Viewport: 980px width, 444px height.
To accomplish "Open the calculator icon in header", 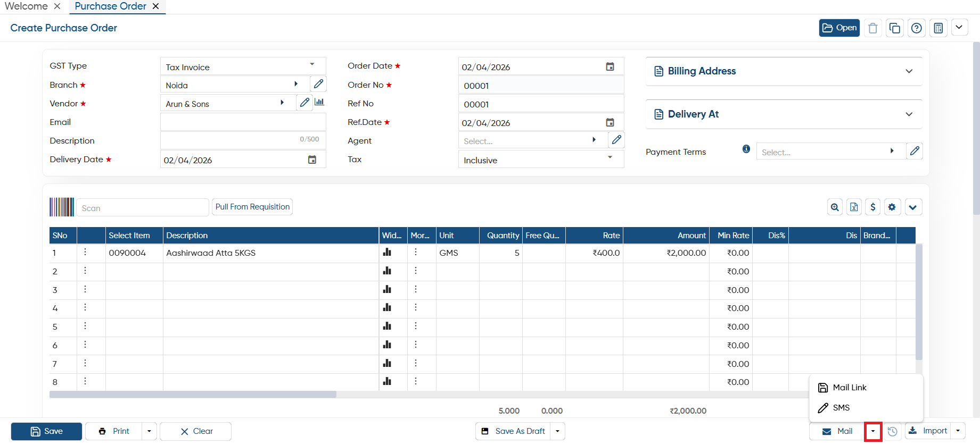I will point(938,28).
